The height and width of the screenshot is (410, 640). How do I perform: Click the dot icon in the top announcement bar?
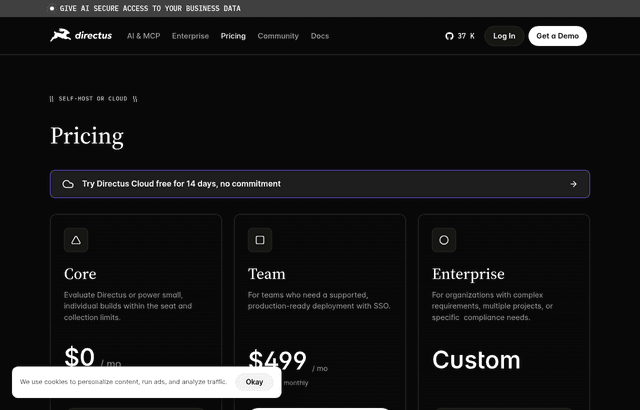52,8
